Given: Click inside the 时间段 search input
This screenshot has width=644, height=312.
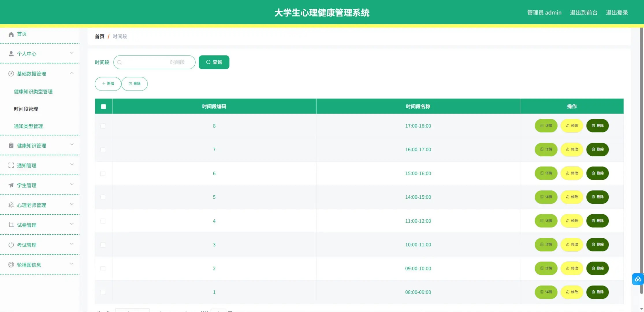Looking at the screenshot, I should [x=155, y=62].
